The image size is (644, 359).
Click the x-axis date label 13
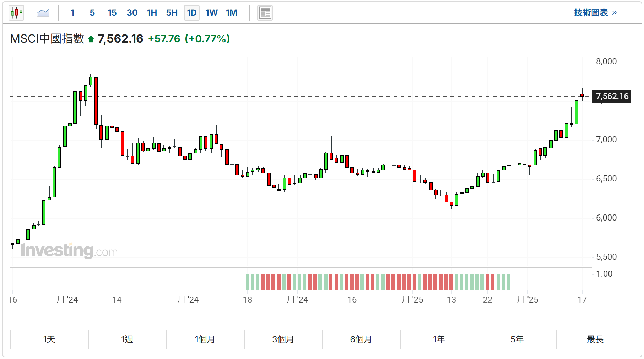pyautogui.click(x=451, y=300)
